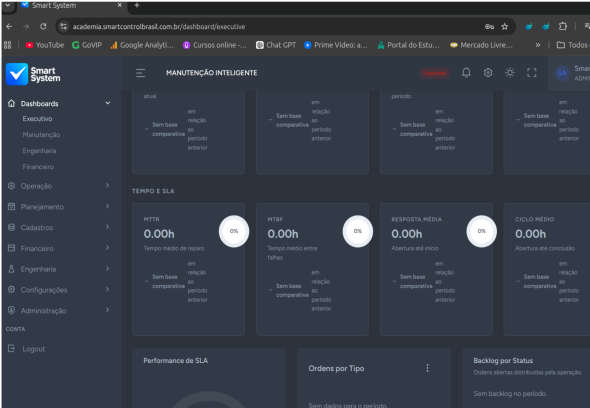Click the MTBF 0.00h value

283,234
